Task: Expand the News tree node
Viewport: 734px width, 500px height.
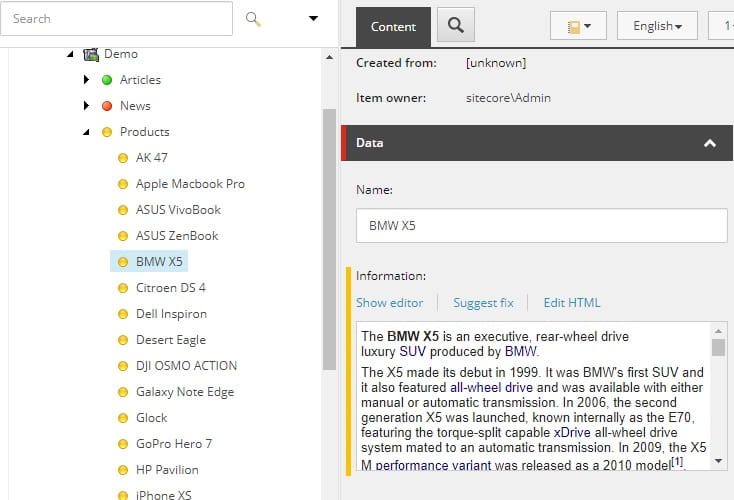Action: (86, 106)
